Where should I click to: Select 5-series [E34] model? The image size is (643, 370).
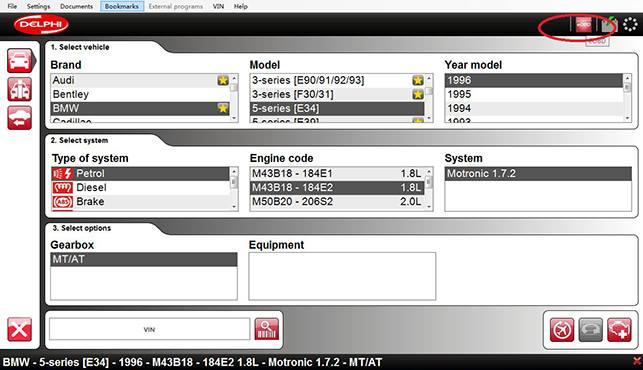pyautogui.click(x=337, y=108)
